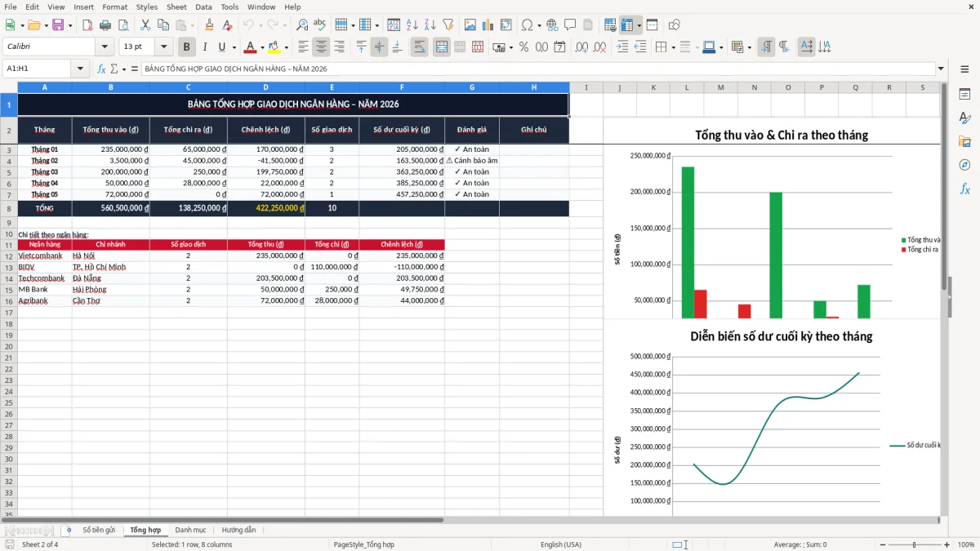Toggle Italic formatting

click(204, 47)
